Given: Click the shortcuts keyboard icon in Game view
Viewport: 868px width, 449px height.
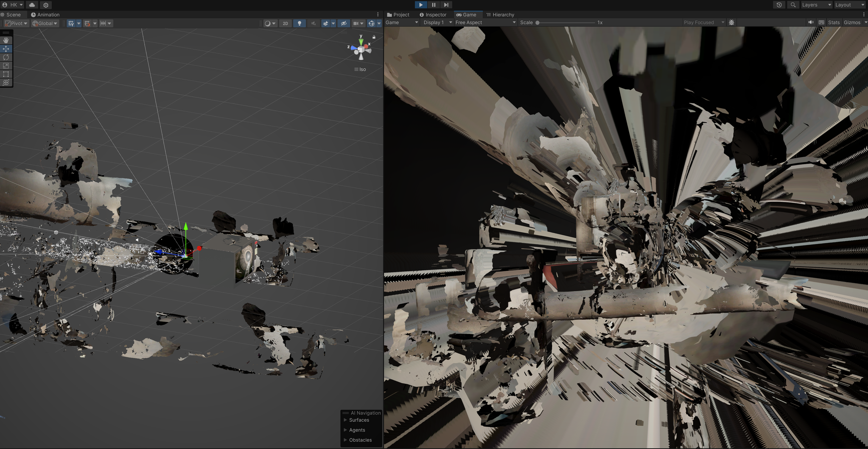Looking at the screenshot, I should point(821,22).
